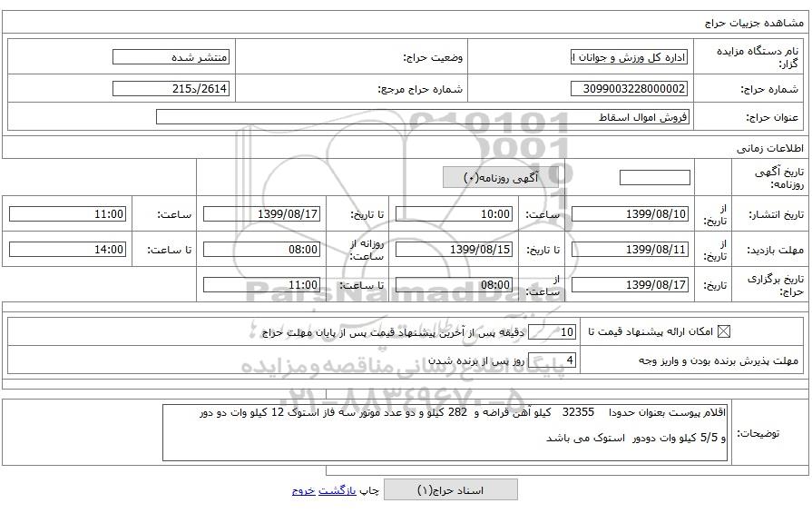Screen dimensions: 812x523
Task: Click the auction start time 08:00 field
Action: pyautogui.click(x=455, y=284)
